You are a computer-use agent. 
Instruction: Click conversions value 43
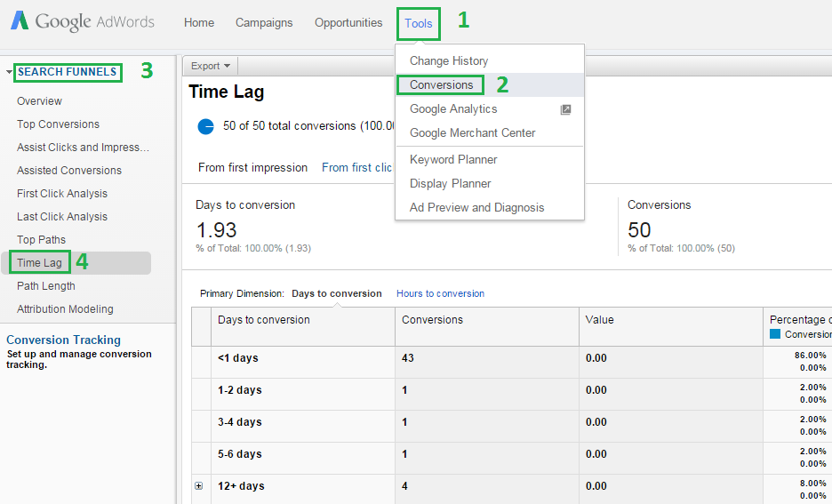pos(407,358)
